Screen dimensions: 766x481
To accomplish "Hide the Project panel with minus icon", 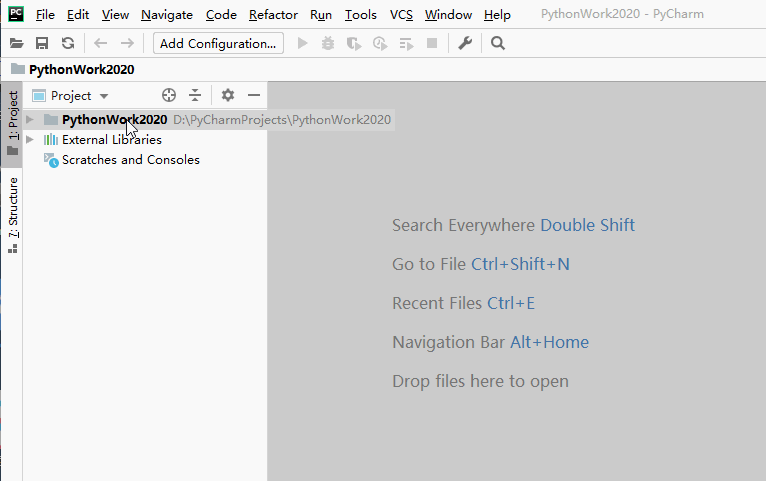I will (x=254, y=95).
